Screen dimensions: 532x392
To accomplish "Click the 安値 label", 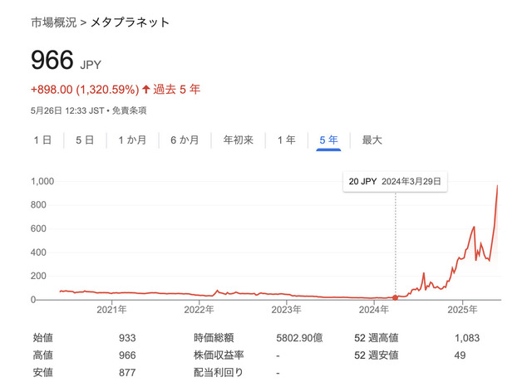I will pyautogui.click(x=42, y=372).
